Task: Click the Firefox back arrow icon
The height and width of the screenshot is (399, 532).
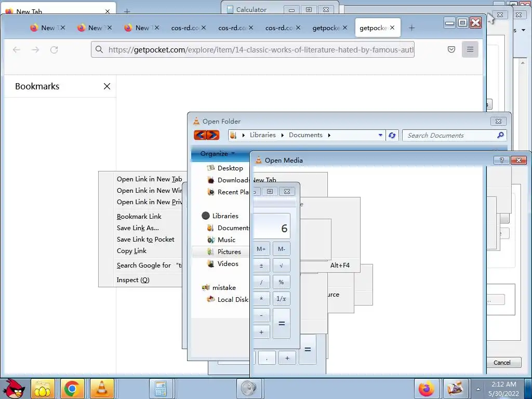Action: (x=16, y=50)
